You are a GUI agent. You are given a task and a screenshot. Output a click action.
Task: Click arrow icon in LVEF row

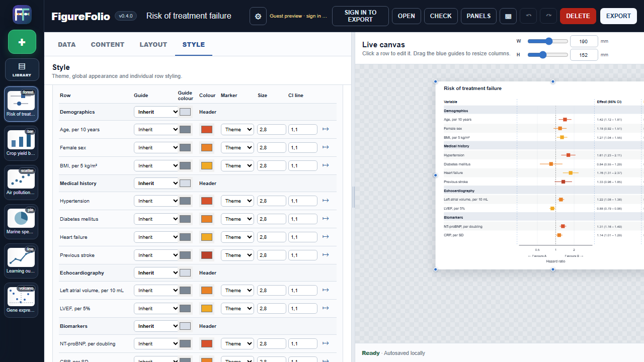point(326,309)
